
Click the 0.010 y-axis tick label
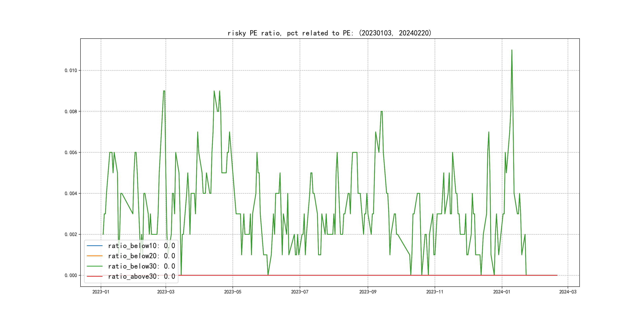(x=71, y=71)
